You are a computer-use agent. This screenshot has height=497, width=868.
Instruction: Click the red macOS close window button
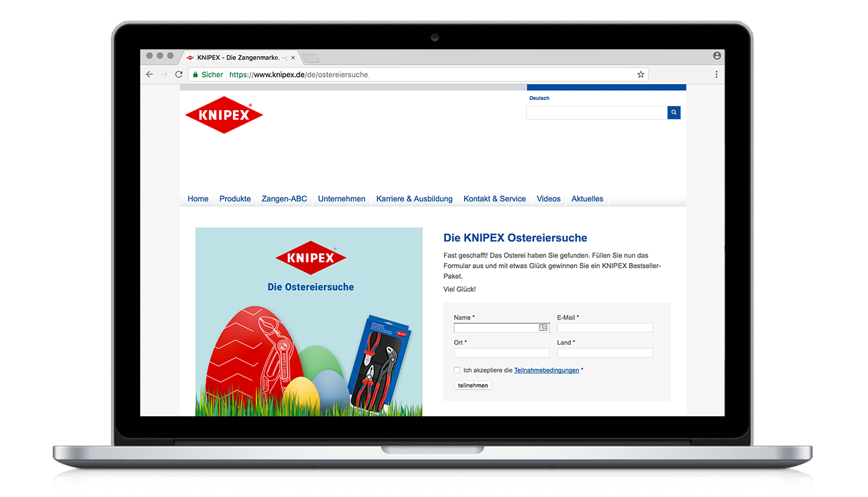(x=150, y=56)
